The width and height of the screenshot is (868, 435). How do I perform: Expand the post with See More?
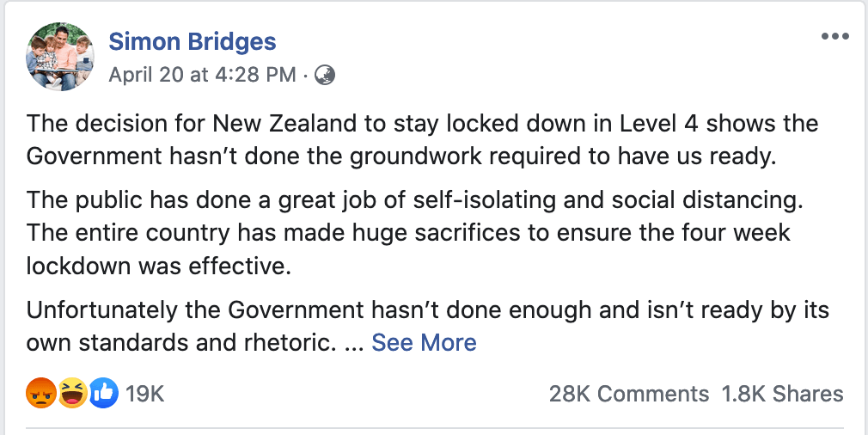424,342
